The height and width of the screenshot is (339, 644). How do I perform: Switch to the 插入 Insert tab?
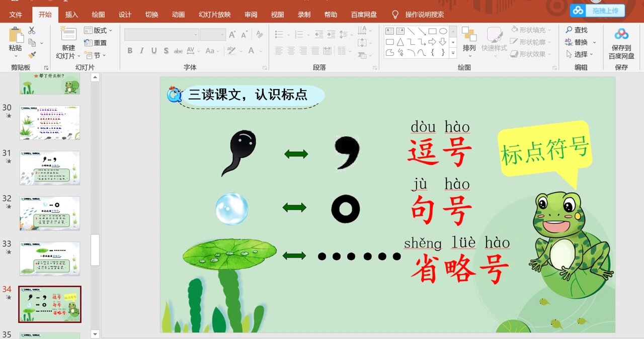[x=72, y=15]
